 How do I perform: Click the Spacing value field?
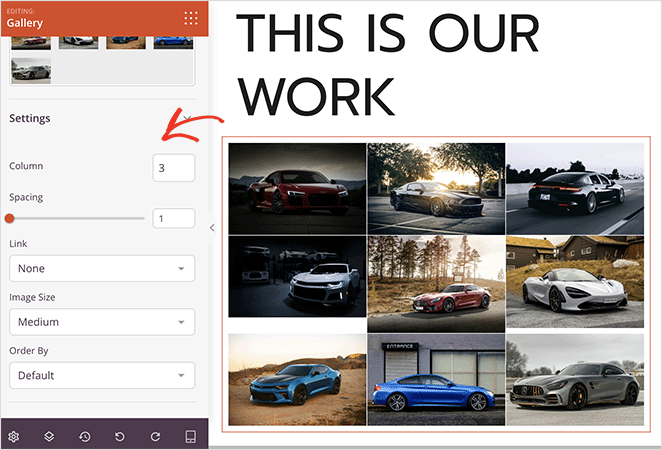coord(173,218)
